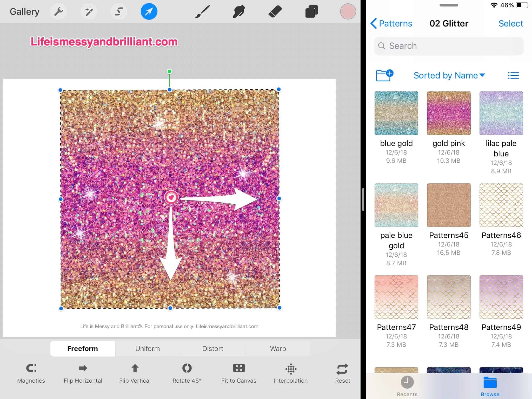Select the Smudge tool
532x399 pixels.
pos(239,12)
